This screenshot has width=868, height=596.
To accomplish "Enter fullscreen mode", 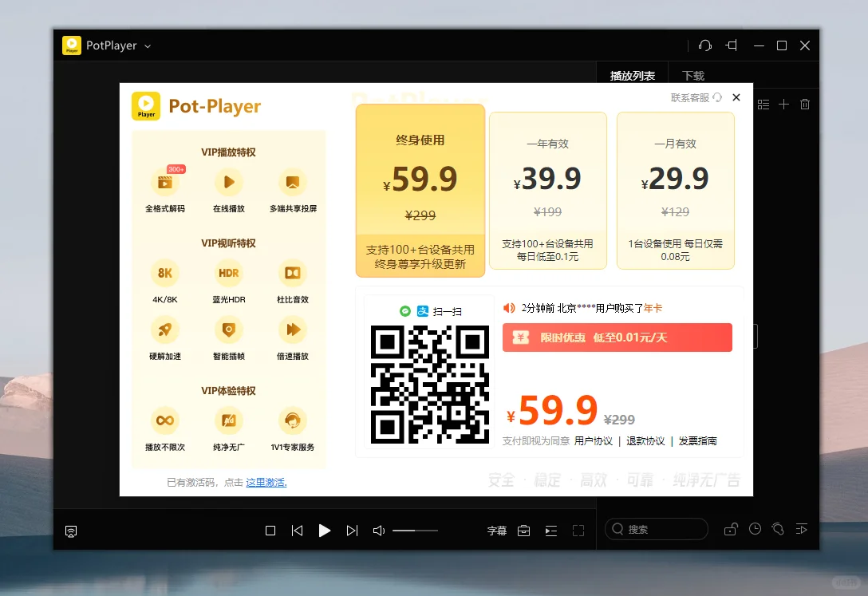I will (578, 531).
